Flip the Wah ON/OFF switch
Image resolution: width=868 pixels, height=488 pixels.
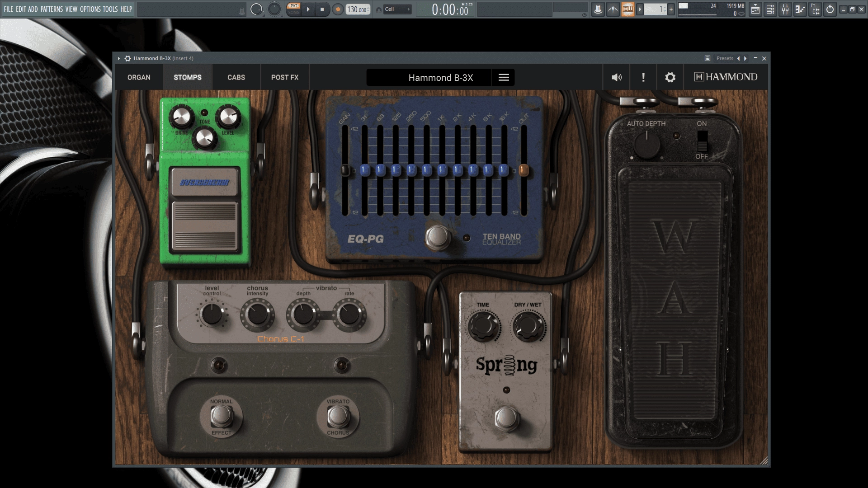click(702, 141)
